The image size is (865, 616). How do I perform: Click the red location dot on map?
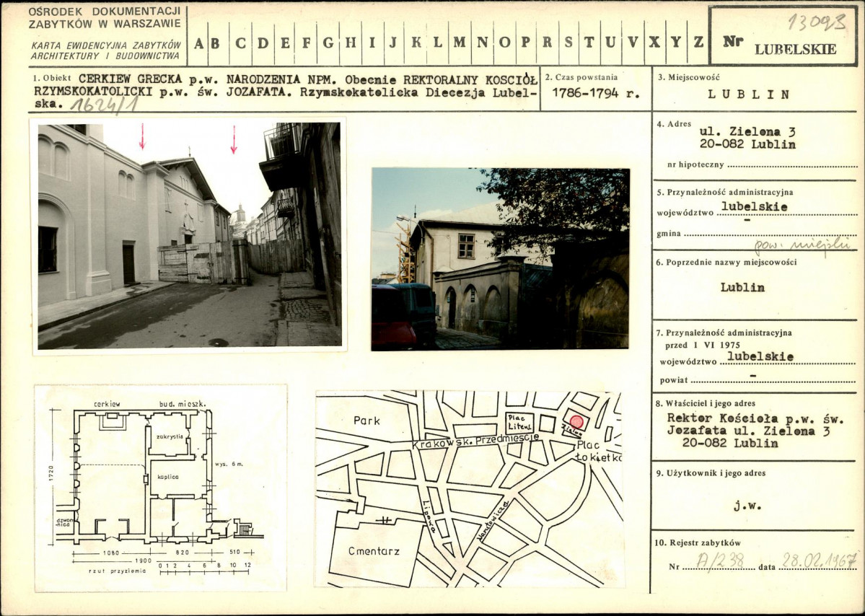coord(576,422)
